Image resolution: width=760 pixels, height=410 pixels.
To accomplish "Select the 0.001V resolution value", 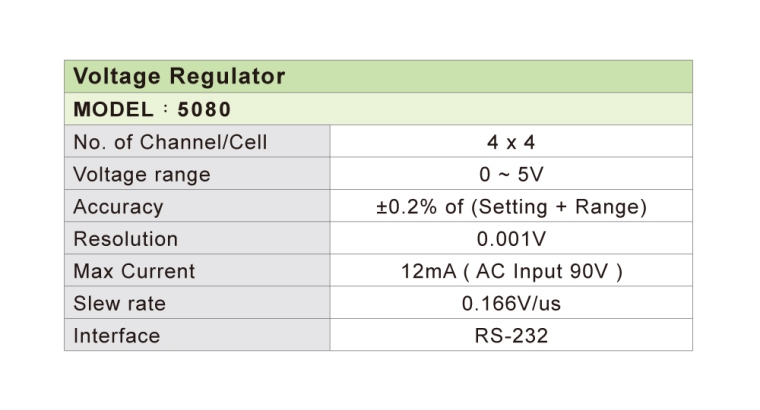I will tap(511, 239).
